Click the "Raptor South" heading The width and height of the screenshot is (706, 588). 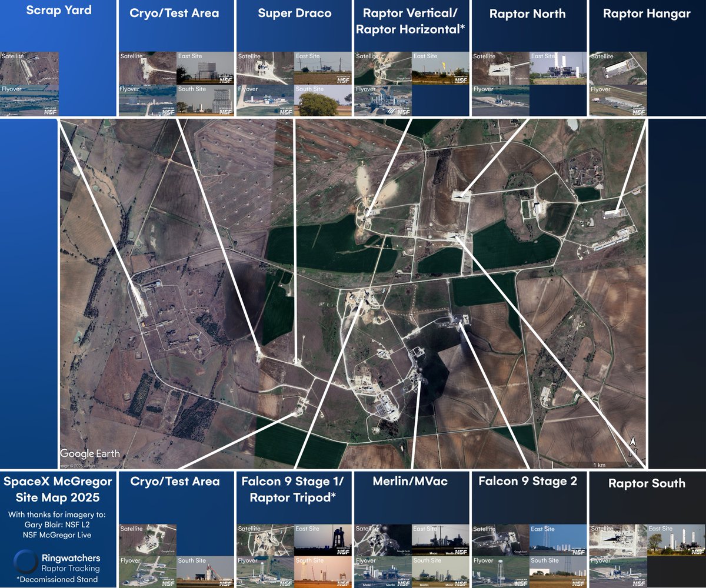tap(647, 484)
